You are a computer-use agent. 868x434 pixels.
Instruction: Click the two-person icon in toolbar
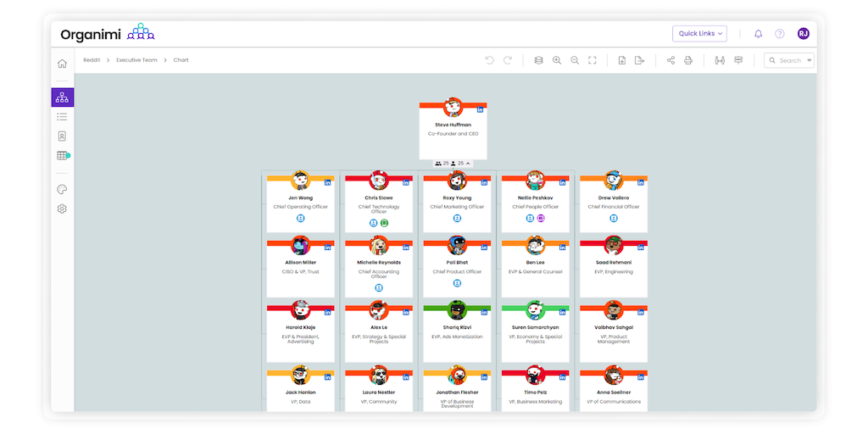[720, 60]
